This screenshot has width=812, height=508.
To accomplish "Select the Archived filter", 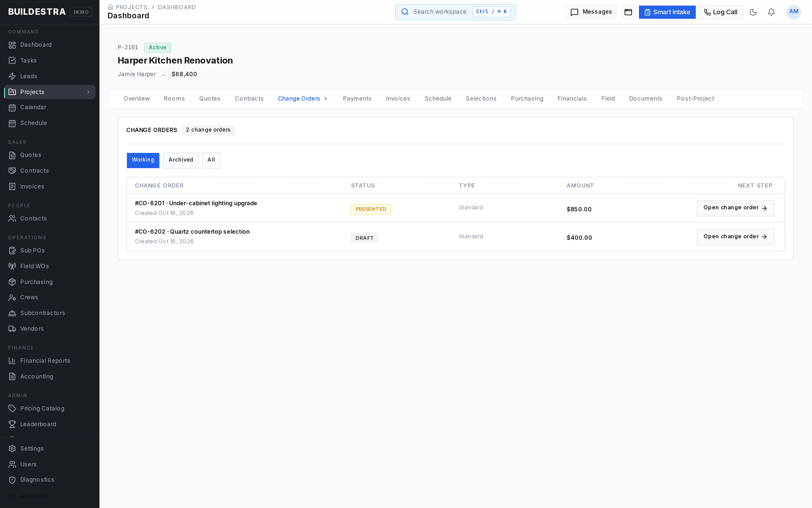I will coord(181,160).
